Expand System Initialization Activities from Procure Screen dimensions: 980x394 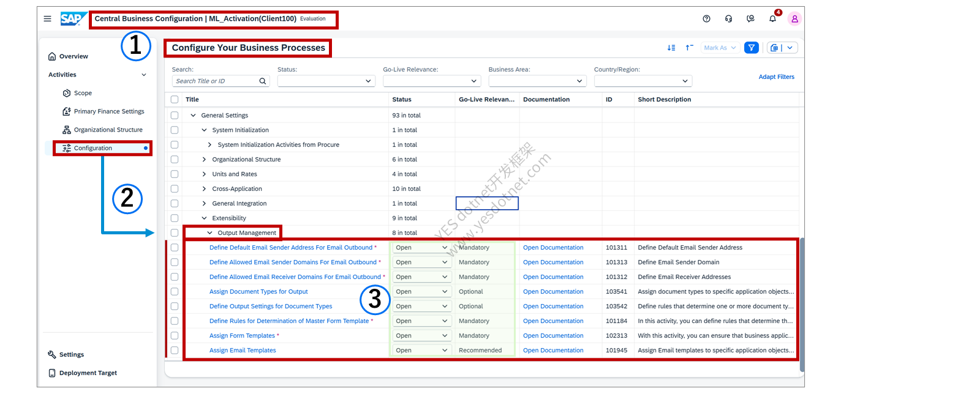tap(209, 145)
